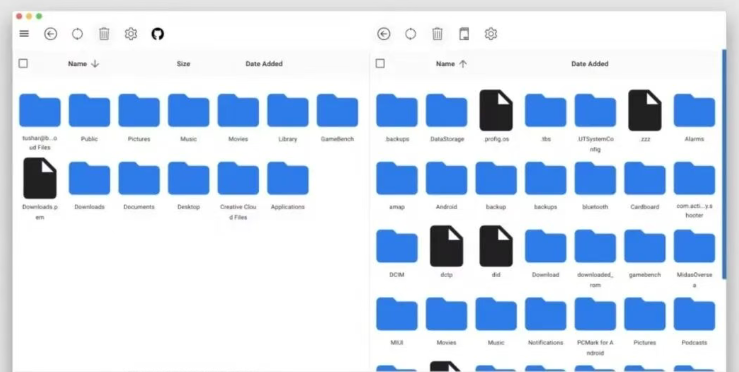
Task: Sort left pane by Name arrow
Action: (95, 64)
